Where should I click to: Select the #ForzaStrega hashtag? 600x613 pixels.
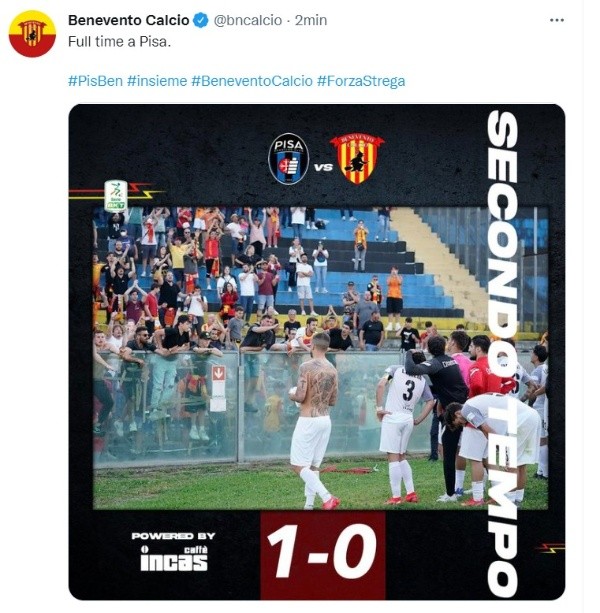click(361, 81)
